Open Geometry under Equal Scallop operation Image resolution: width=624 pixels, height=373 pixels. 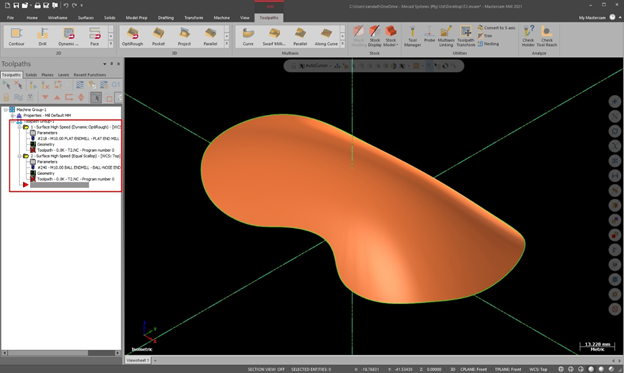click(46, 174)
